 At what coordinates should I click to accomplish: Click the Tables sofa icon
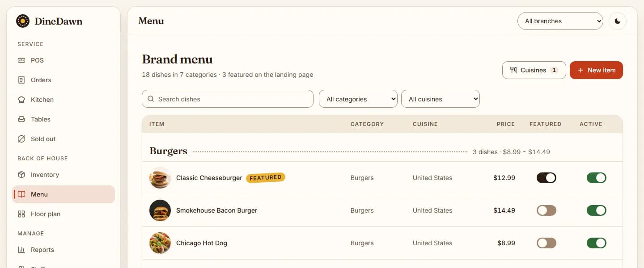(21, 119)
